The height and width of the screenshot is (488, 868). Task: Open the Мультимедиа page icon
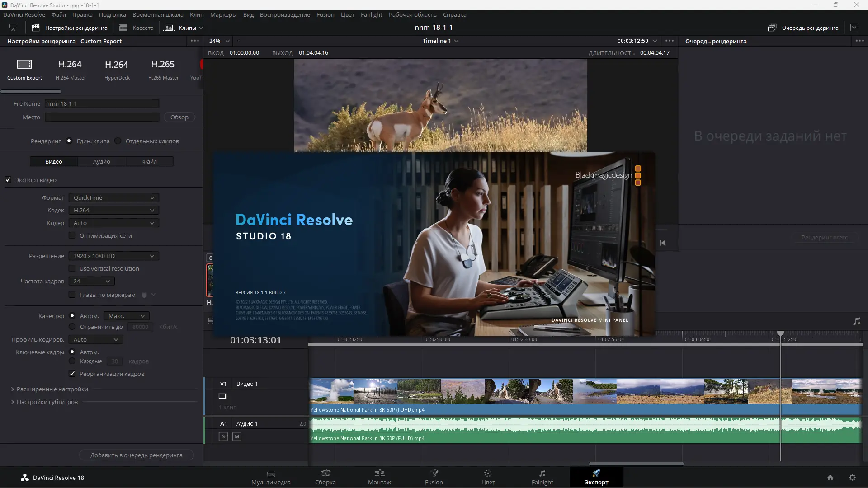pyautogui.click(x=271, y=474)
